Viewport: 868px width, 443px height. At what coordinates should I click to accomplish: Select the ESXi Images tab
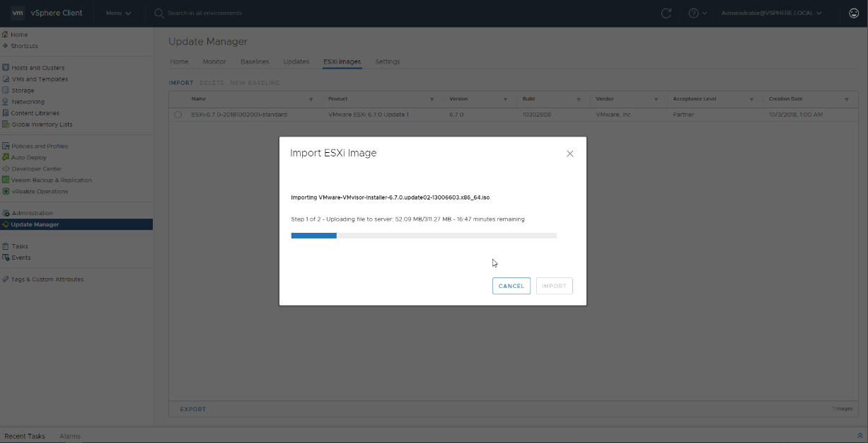point(342,62)
